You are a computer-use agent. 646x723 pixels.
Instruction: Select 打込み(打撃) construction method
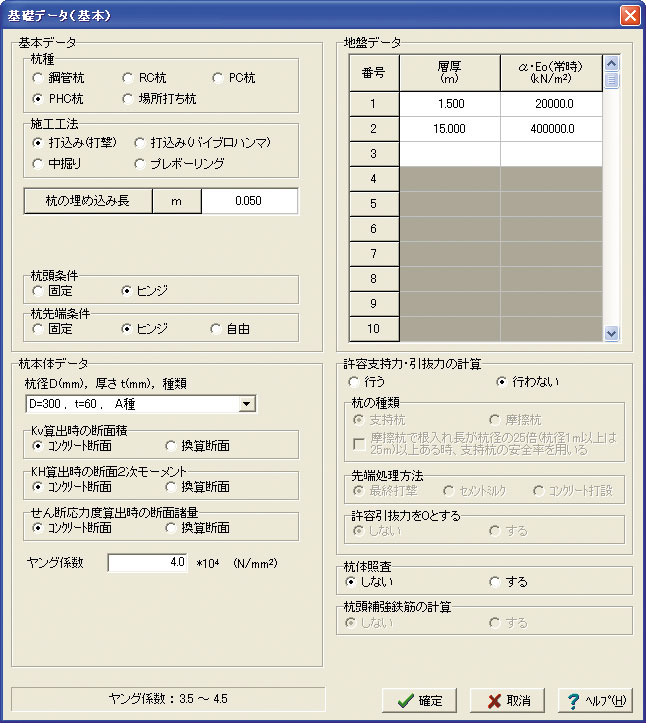[x=38, y=143]
